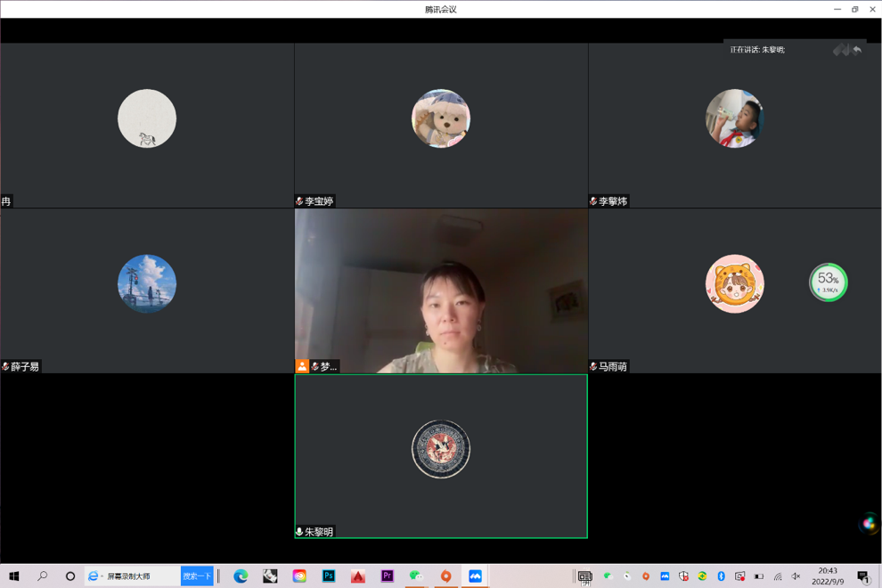
Task: Click the mic icon next to 薛子易
Action: tap(7, 366)
